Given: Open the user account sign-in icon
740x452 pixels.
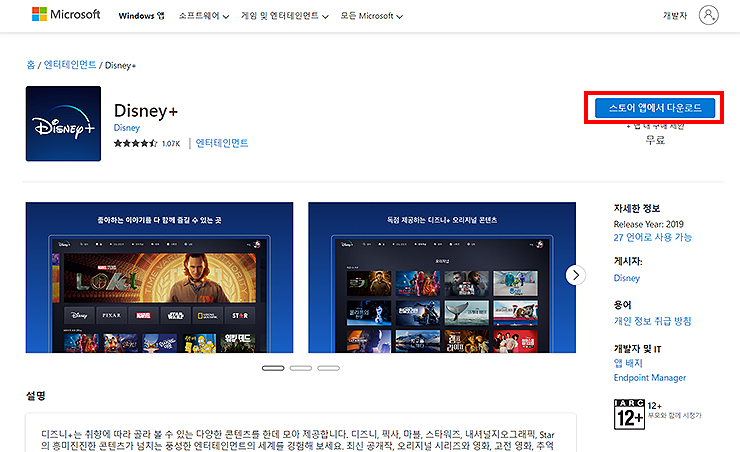Looking at the screenshot, I should (x=708, y=15).
